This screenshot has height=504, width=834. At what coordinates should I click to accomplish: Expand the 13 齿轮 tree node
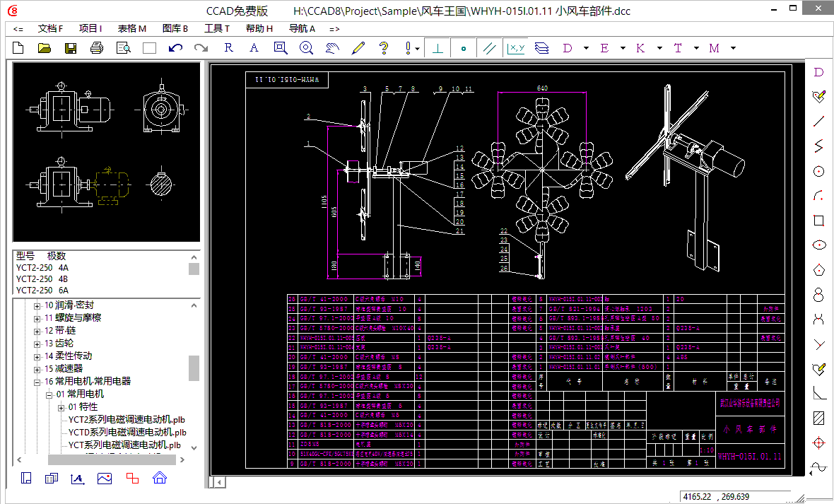(x=37, y=344)
